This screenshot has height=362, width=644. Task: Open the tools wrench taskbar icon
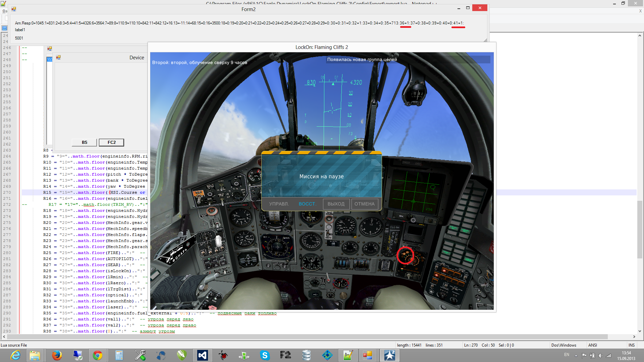(x=140, y=355)
